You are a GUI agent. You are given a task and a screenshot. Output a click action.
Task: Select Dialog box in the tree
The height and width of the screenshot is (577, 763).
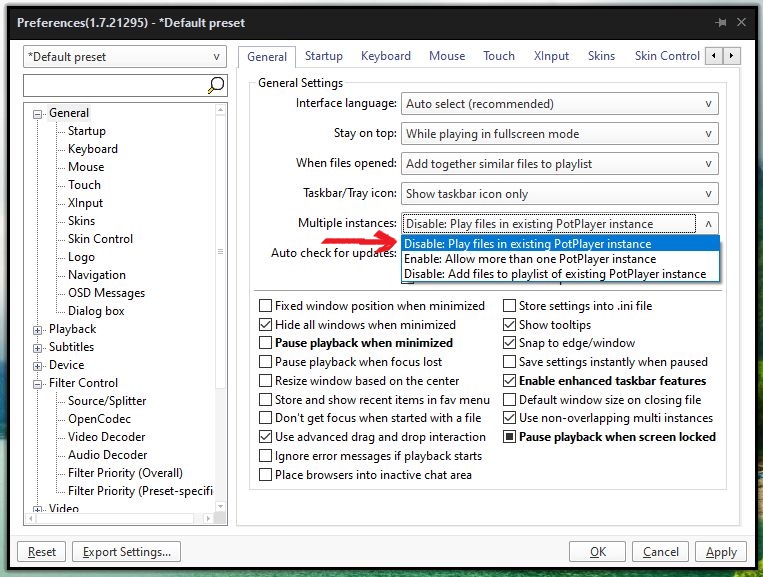(x=96, y=311)
